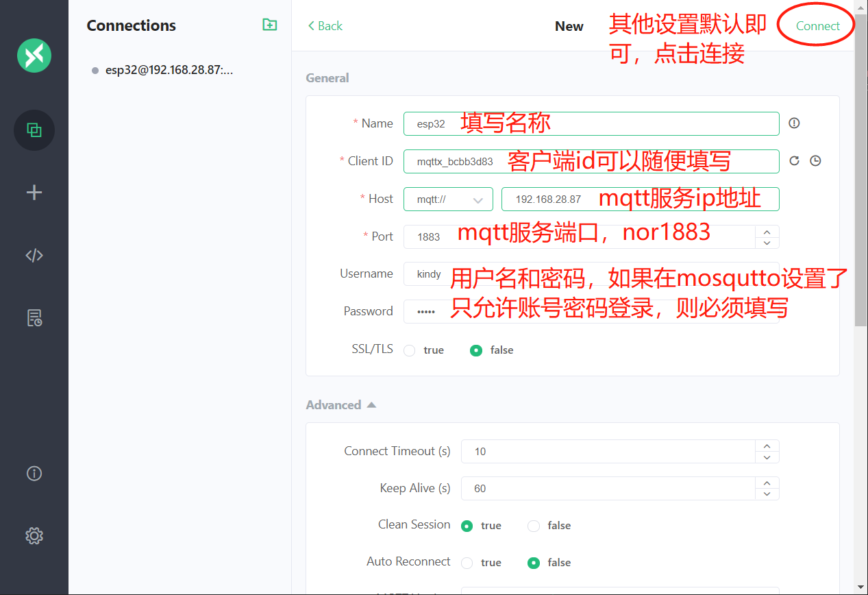Viewport: 868px width, 595px height.
Task: Select the esp32@192.168.28.87 connection
Action: [169, 69]
